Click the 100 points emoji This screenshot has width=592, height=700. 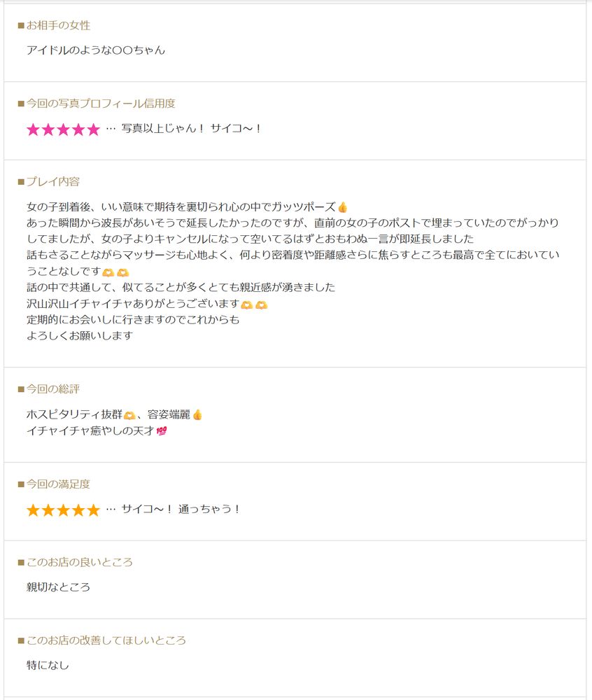(162, 430)
